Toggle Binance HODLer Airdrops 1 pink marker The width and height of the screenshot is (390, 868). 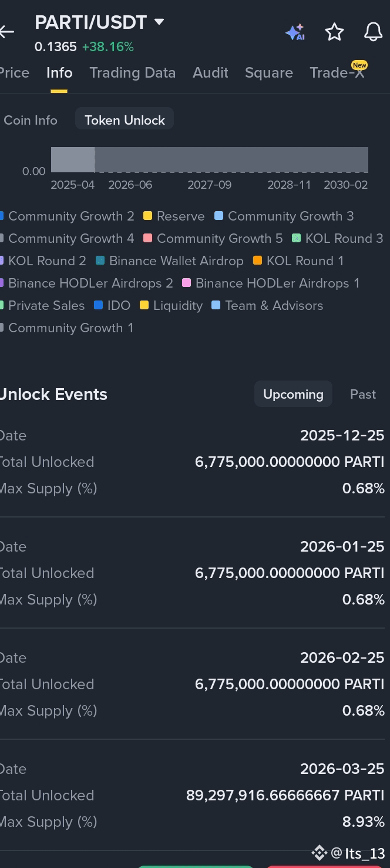(187, 283)
